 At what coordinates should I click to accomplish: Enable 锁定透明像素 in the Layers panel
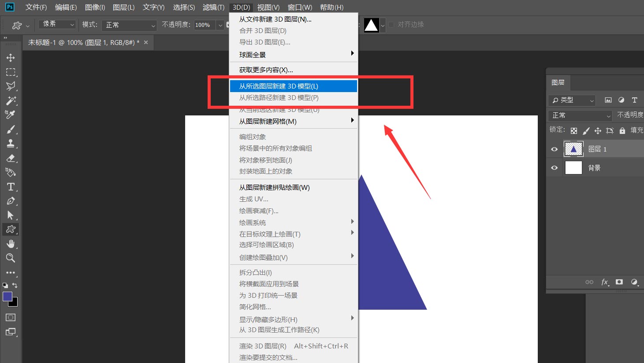coord(574,130)
